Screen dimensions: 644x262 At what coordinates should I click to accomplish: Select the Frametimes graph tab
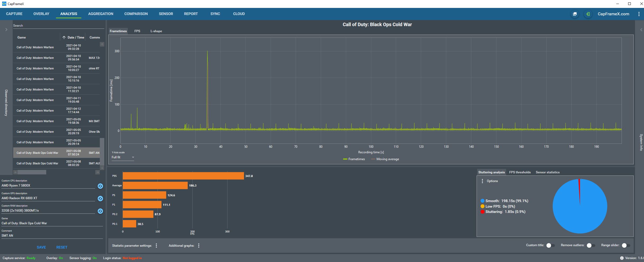[x=118, y=31]
